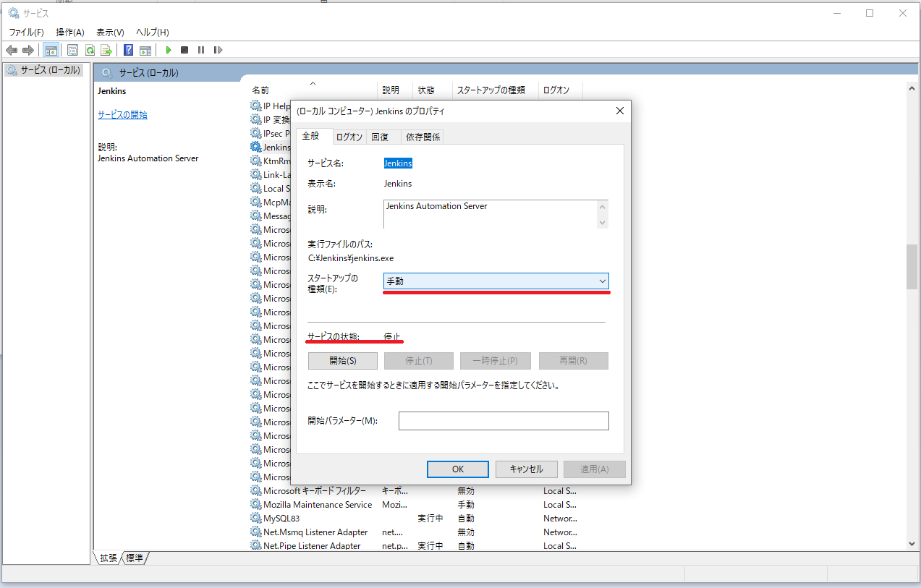The image size is (921, 588).
Task: Switch to the ログオン tab in Jenkins properties
Action: 349,137
